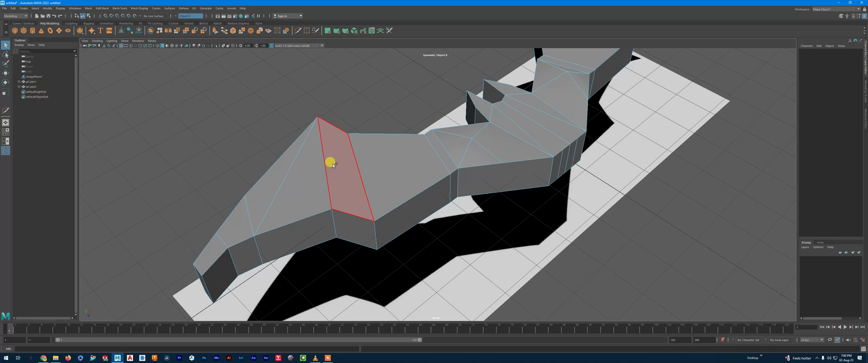The image size is (868, 363).
Task: Open the No Character Set dropdown arrow
Action: click(x=733, y=340)
